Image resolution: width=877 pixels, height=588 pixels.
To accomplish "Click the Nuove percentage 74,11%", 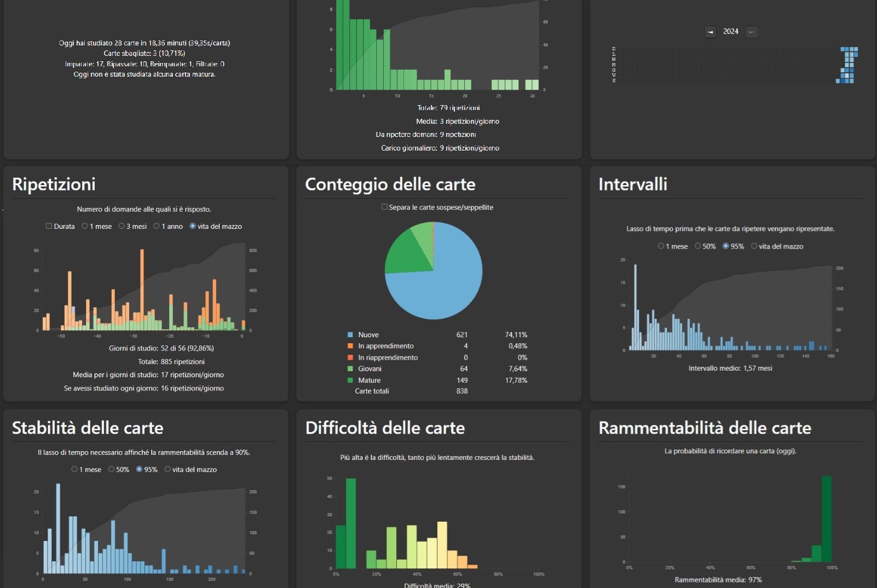I will click(516, 335).
